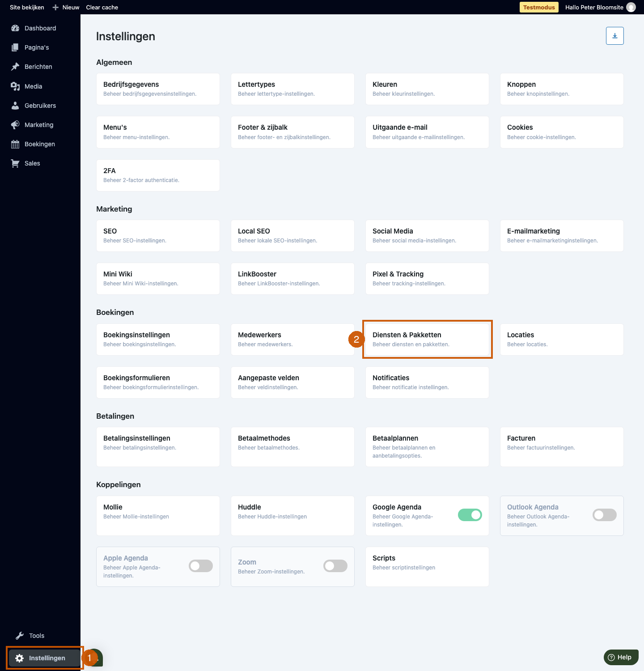The height and width of the screenshot is (671, 644).
Task: Open the Mini Wiki settings card
Action: (158, 279)
